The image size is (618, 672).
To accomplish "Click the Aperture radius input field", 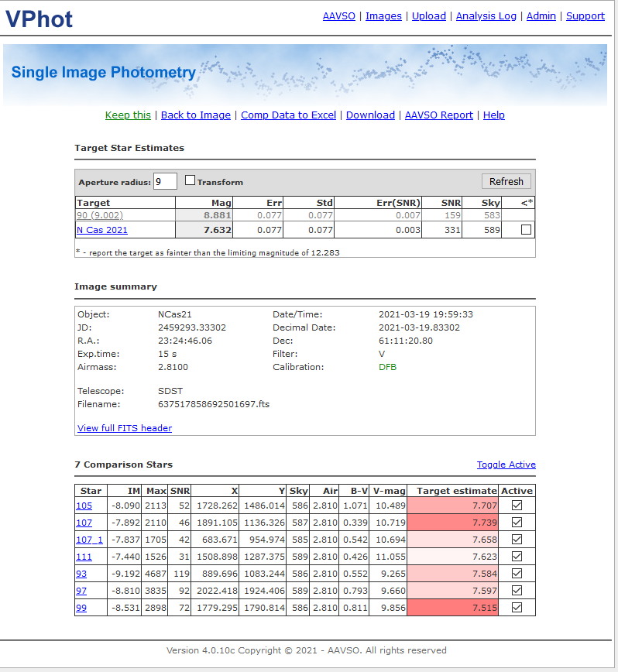I will 165,181.
